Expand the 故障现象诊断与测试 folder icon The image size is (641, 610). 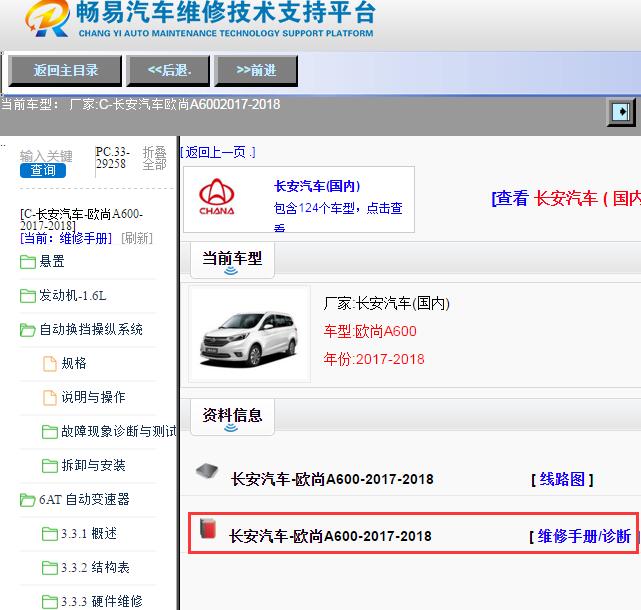(x=50, y=432)
